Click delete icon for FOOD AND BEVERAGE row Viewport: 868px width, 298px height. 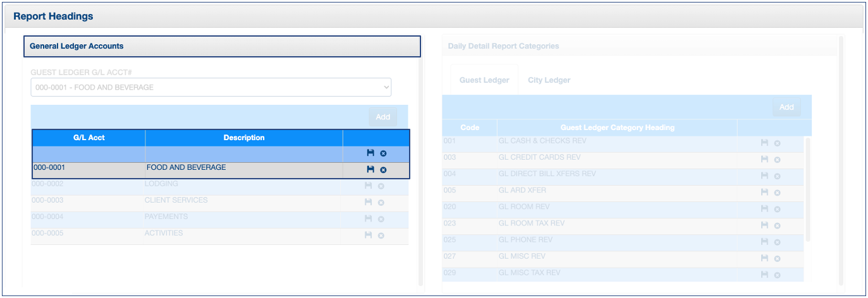(x=383, y=170)
